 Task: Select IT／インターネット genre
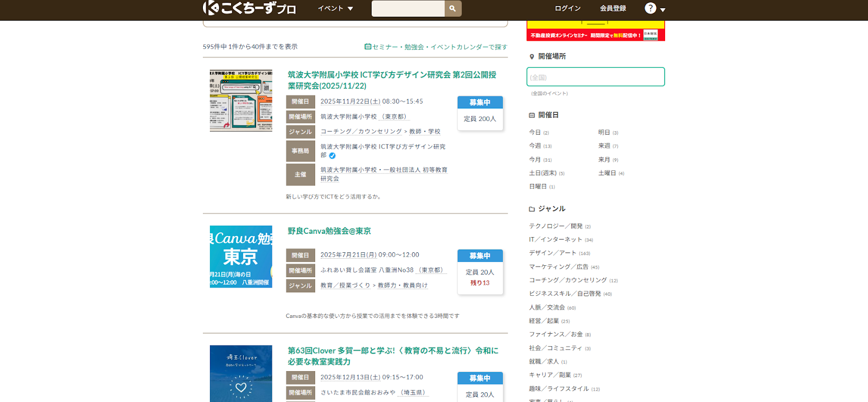coord(556,240)
